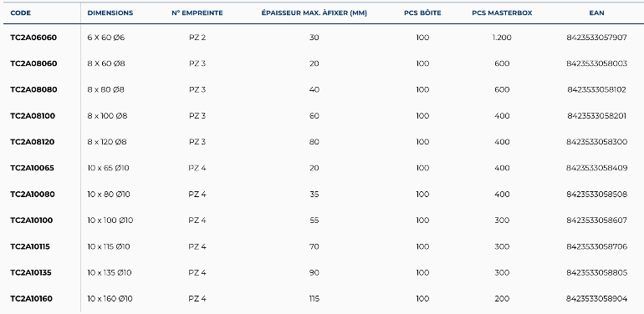Click the 1.200 masterbox quantity cell
This screenshot has height=314, width=644.
(502, 38)
